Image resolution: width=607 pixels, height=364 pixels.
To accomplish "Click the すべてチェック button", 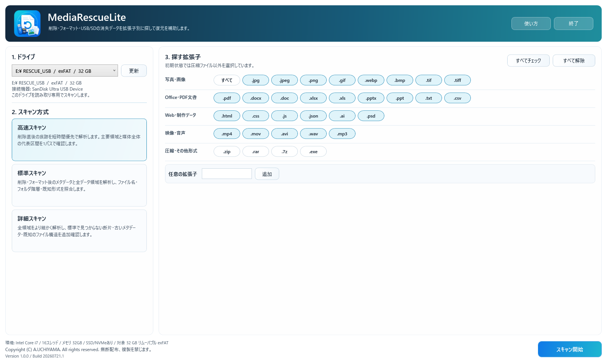I will (x=528, y=61).
